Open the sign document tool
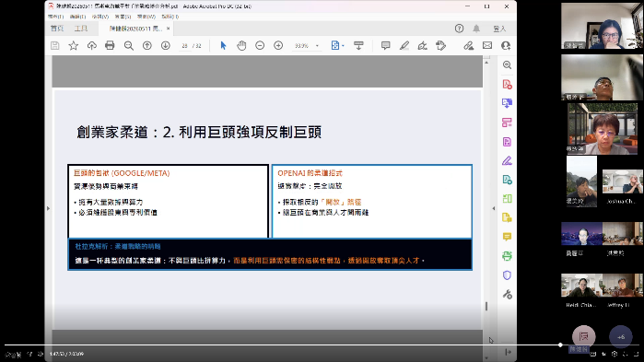The width and height of the screenshot is (644, 362). 422,45
